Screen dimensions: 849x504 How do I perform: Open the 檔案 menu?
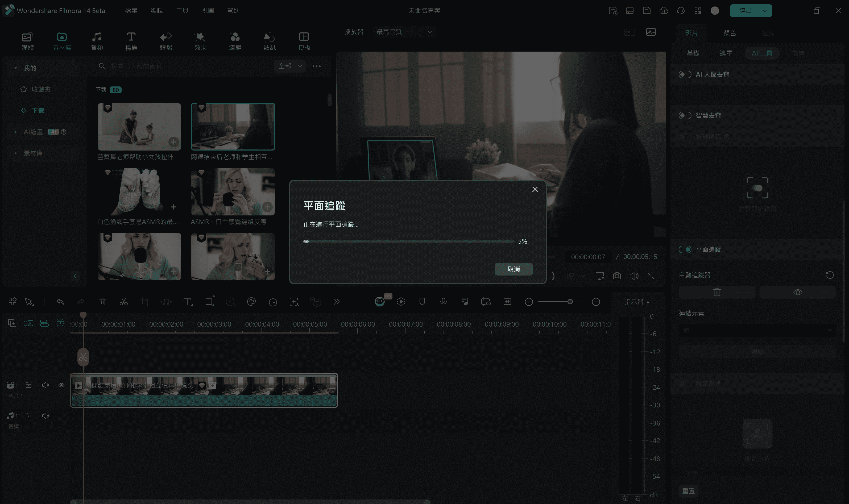click(x=131, y=11)
